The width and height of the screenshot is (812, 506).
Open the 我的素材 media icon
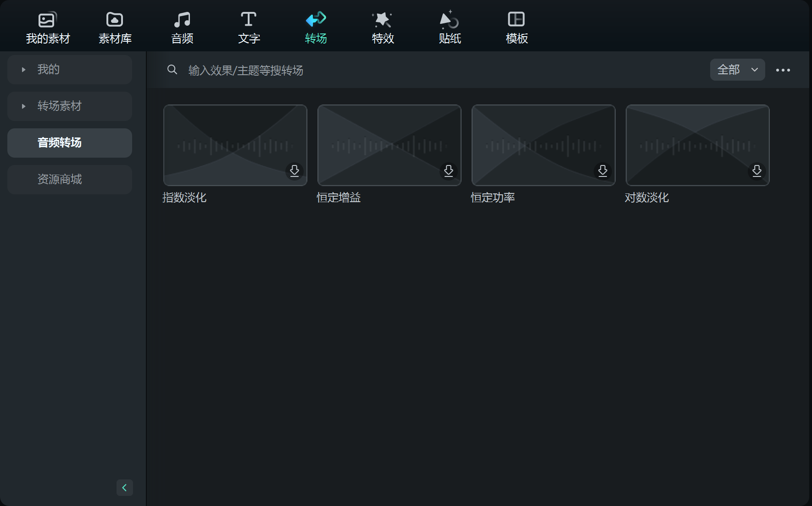(x=47, y=19)
